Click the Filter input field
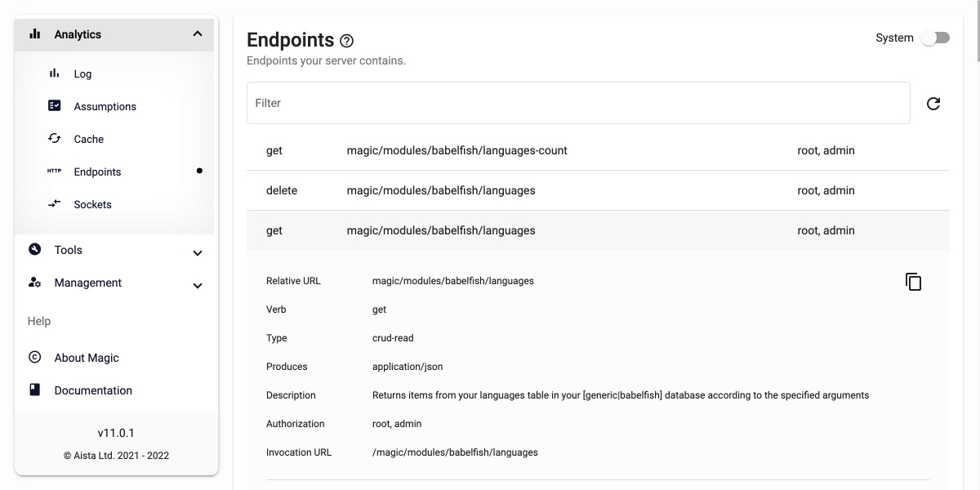 click(578, 103)
